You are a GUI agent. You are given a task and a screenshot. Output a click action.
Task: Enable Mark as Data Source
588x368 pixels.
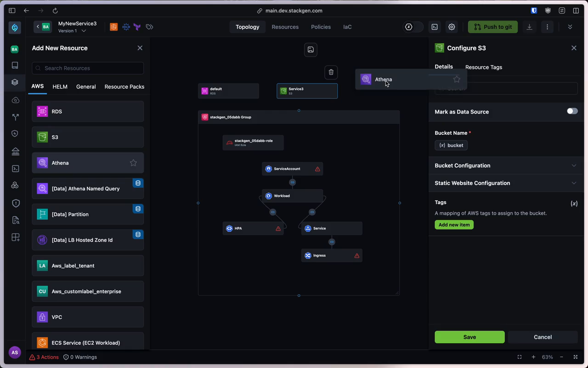[x=572, y=111]
